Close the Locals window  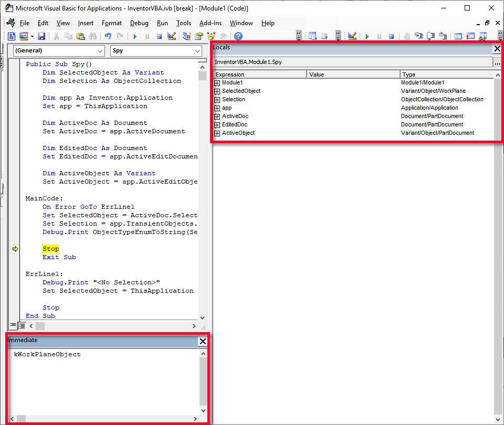[x=497, y=48]
